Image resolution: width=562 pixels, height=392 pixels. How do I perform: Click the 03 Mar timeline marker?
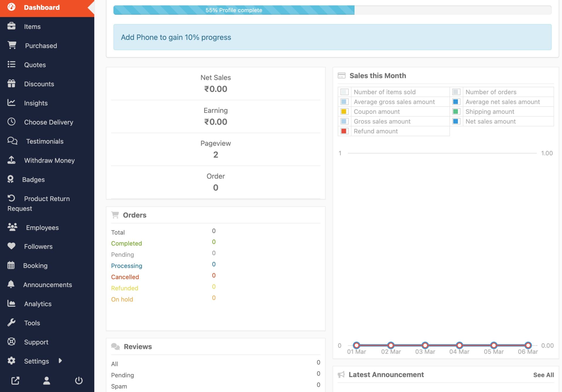[x=424, y=345]
